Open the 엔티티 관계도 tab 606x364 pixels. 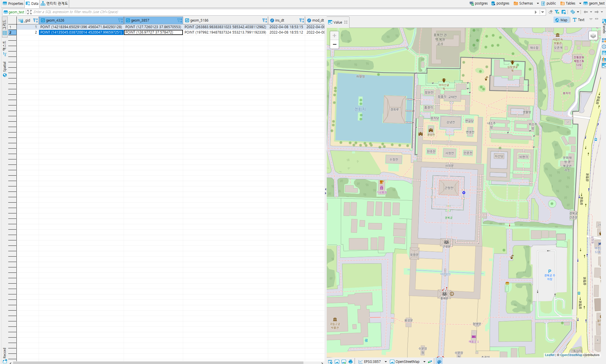click(x=54, y=3)
